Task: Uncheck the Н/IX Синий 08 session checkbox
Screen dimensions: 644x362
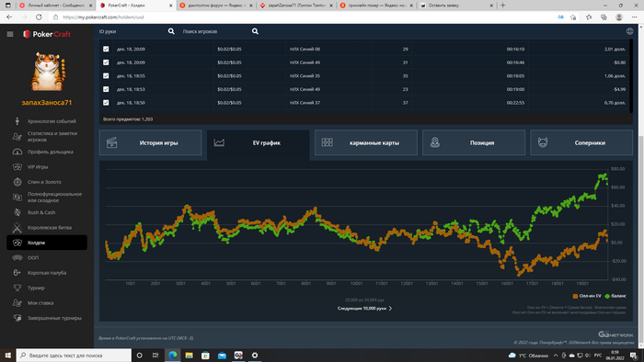Action: 106,49
